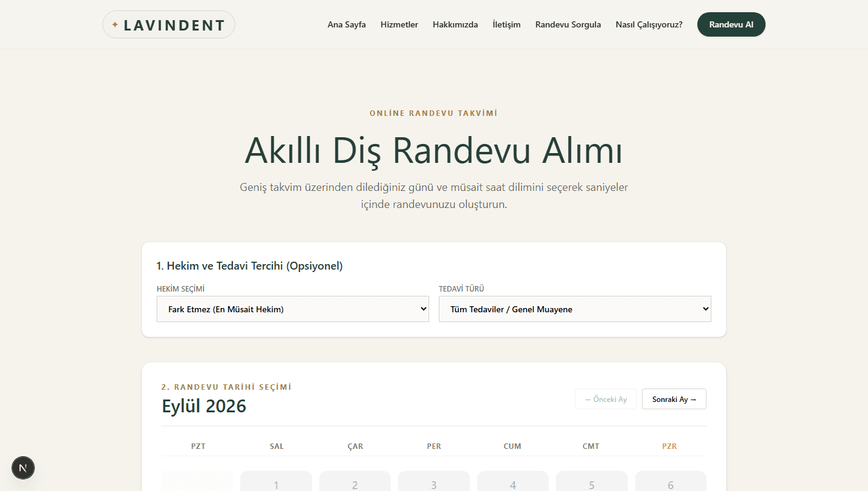Click the PER weekday header

pos(434,446)
